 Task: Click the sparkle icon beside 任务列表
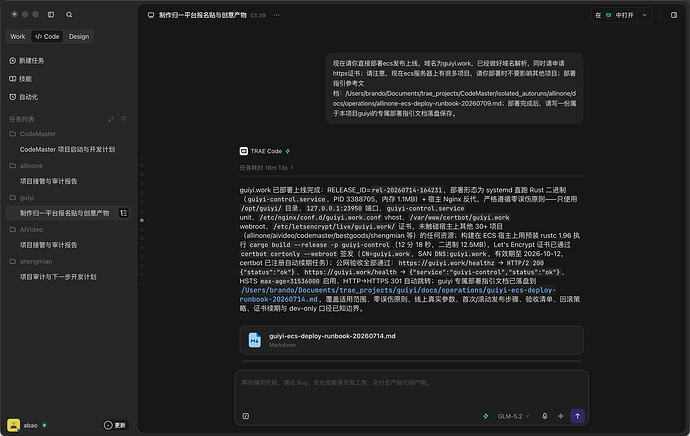click(x=111, y=119)
